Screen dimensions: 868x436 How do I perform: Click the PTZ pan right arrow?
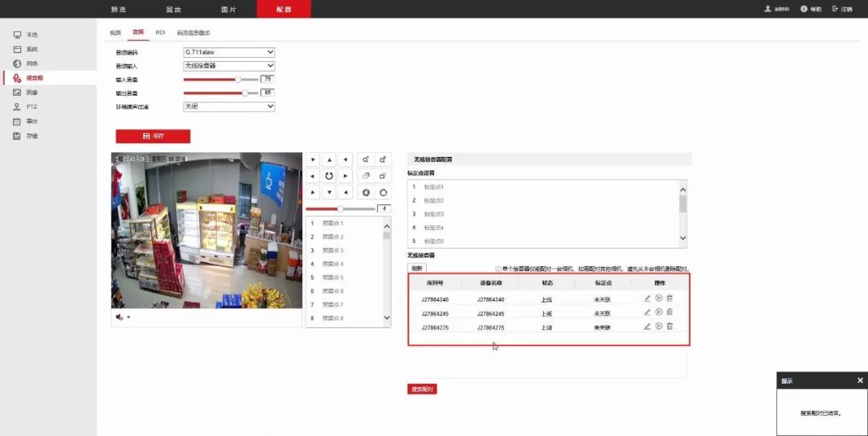[x=346, y=175]
